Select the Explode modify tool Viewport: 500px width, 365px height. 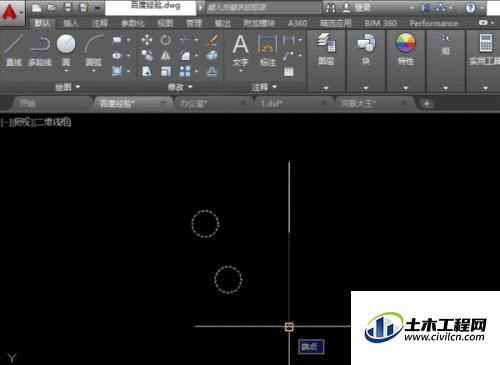click(x=212, y=55)
